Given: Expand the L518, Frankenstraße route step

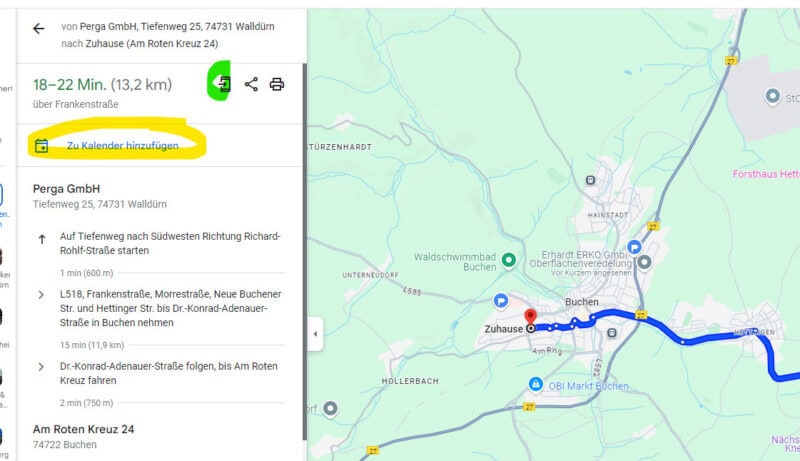Looking at the screenshot, I should (41, 295).
